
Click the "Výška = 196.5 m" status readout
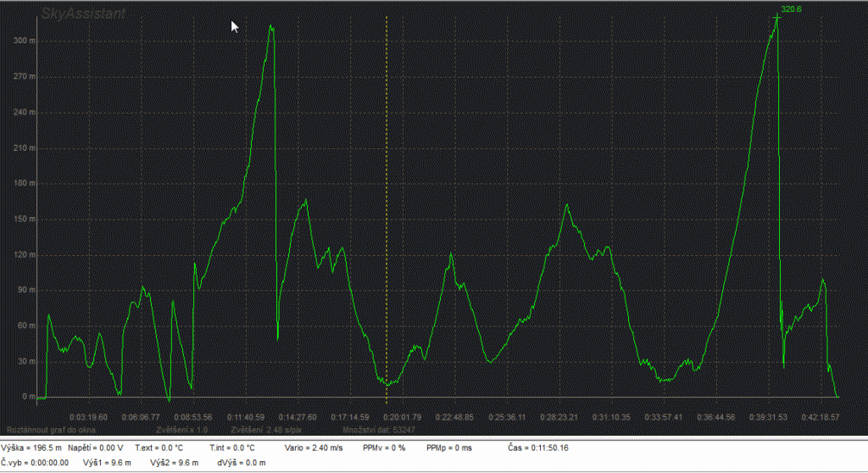click(32, 447)
